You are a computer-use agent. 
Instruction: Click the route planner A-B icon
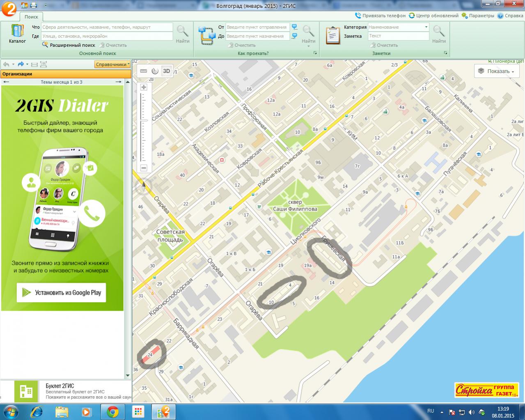(207, 36)
